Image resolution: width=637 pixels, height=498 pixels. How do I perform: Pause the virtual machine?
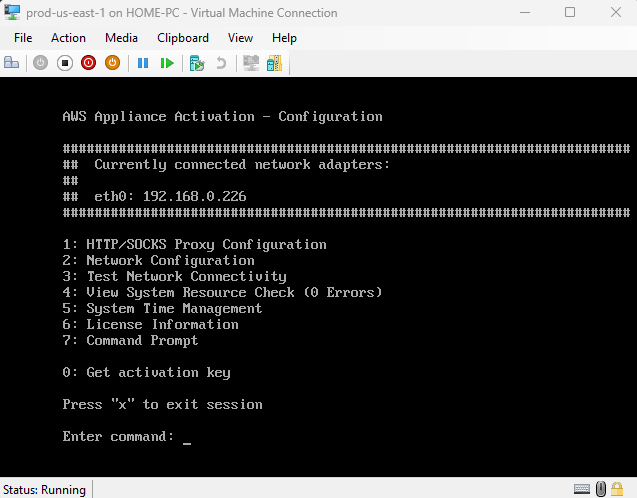point(143,63)
